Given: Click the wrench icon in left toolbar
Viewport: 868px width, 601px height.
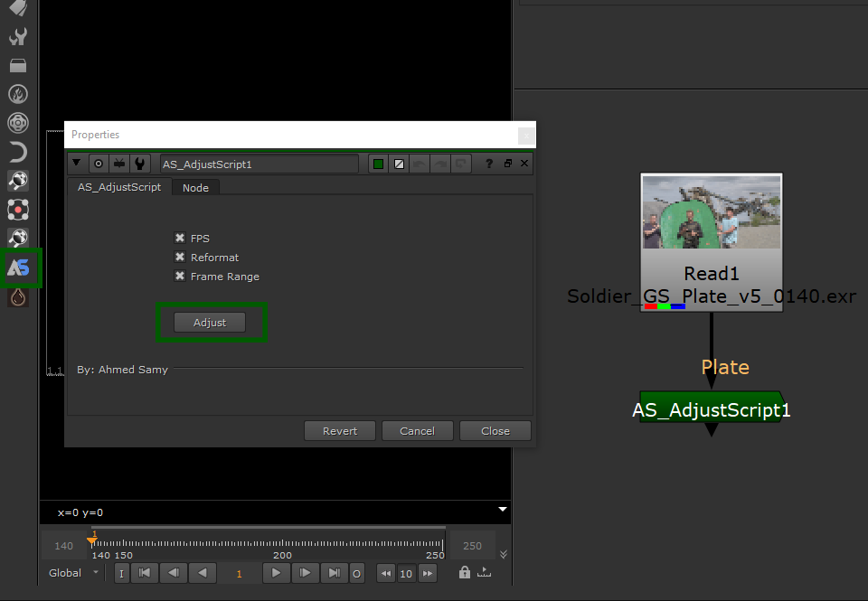Looking at the screenshot, I should pyautogui.click(x=18, y=37).
